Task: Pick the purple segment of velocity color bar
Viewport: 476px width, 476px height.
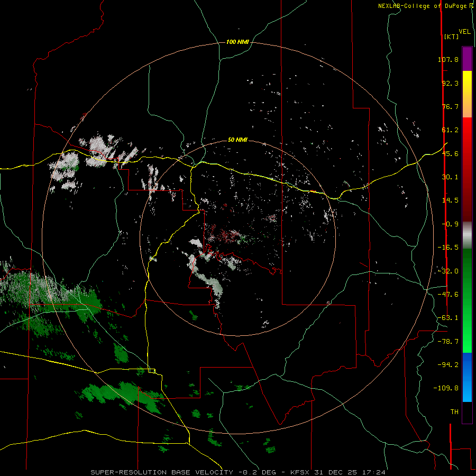Action: [467, 59]
